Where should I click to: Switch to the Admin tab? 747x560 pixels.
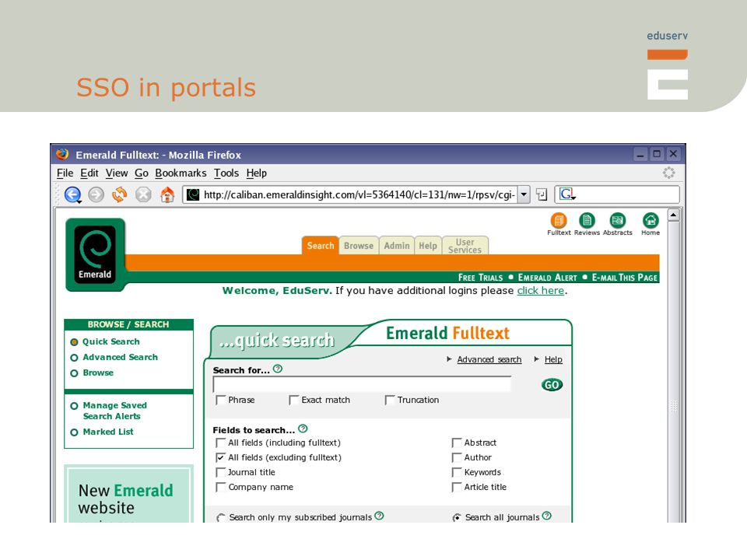(x=397, y=246)
